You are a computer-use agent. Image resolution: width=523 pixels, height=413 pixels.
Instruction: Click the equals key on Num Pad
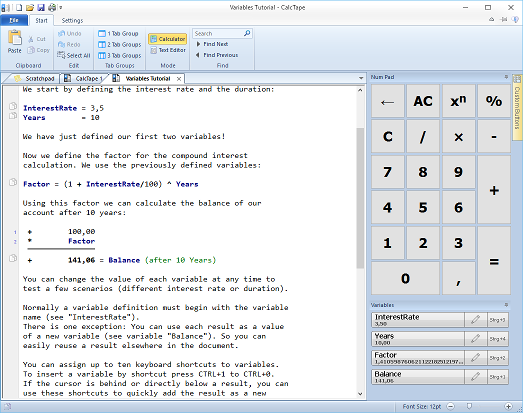[494, 261]
